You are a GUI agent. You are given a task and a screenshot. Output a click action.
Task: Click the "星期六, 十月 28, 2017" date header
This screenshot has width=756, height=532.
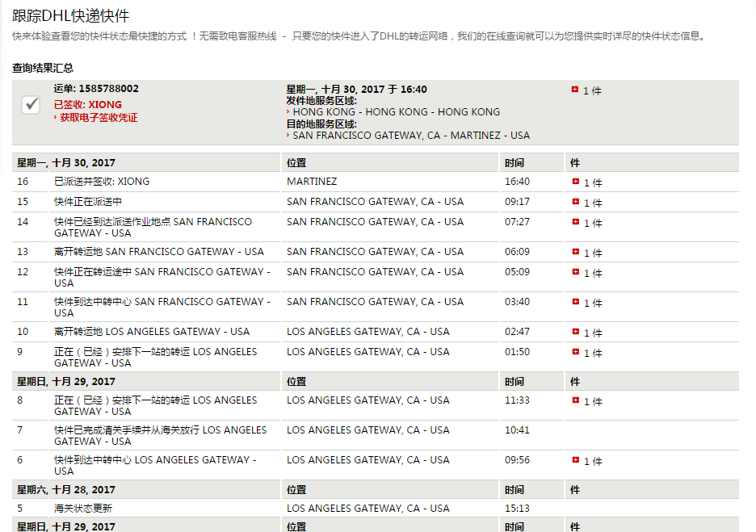66,489
